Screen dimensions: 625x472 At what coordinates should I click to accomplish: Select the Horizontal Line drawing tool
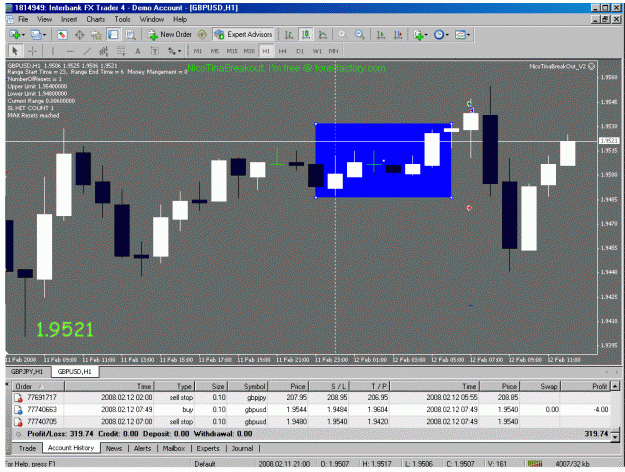point(70,51)
